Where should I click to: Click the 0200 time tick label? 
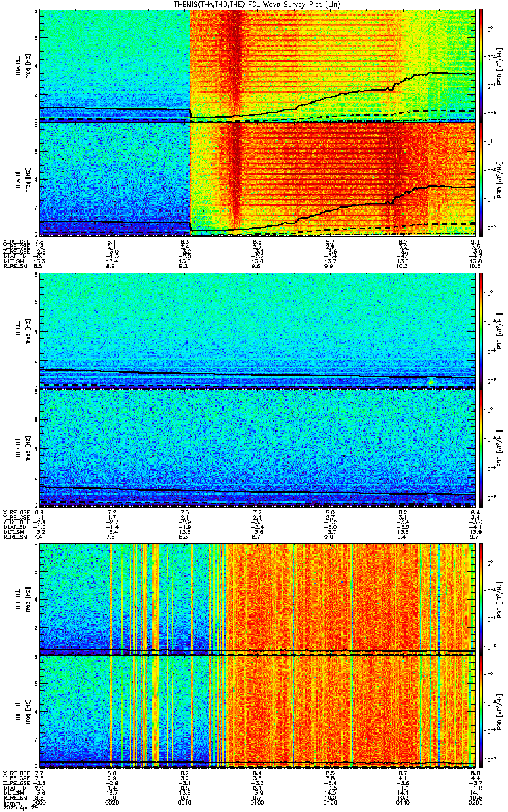point(475,802)
